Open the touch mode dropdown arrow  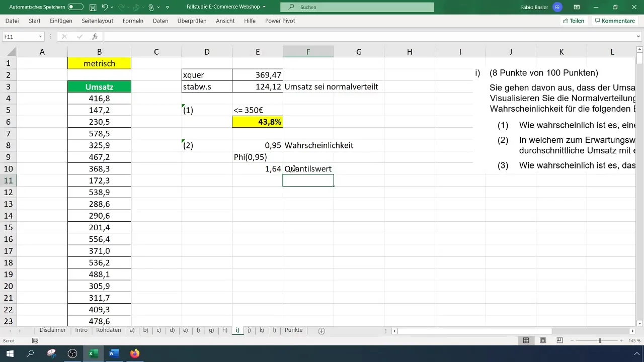pyautogui.click(x=158, y=7)
